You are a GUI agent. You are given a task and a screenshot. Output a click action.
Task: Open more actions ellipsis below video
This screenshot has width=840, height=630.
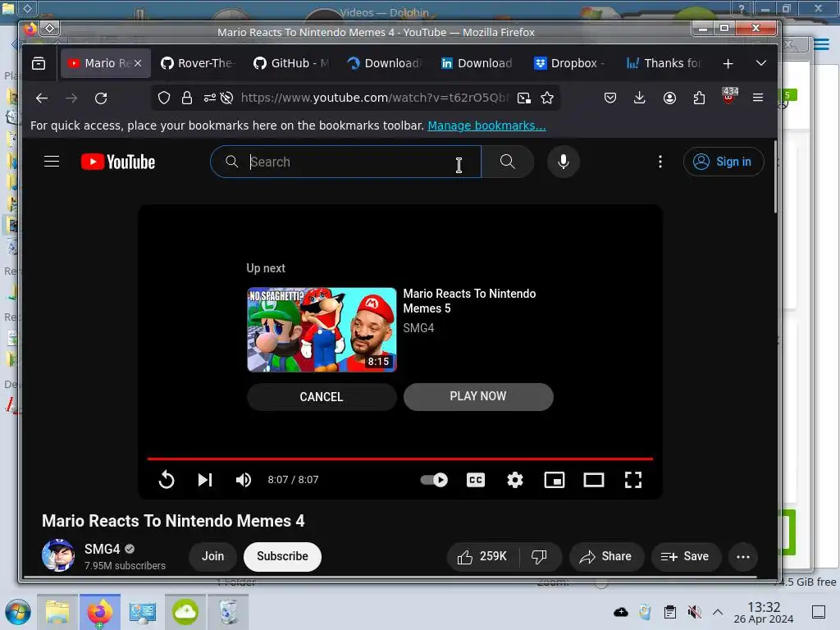coord(743,557)
